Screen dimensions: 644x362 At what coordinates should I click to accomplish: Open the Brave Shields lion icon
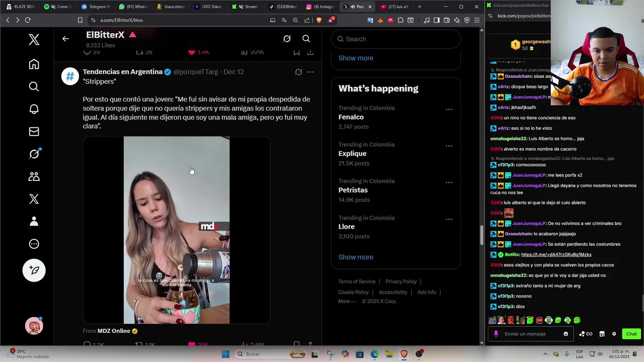click(x=318, y=20)
